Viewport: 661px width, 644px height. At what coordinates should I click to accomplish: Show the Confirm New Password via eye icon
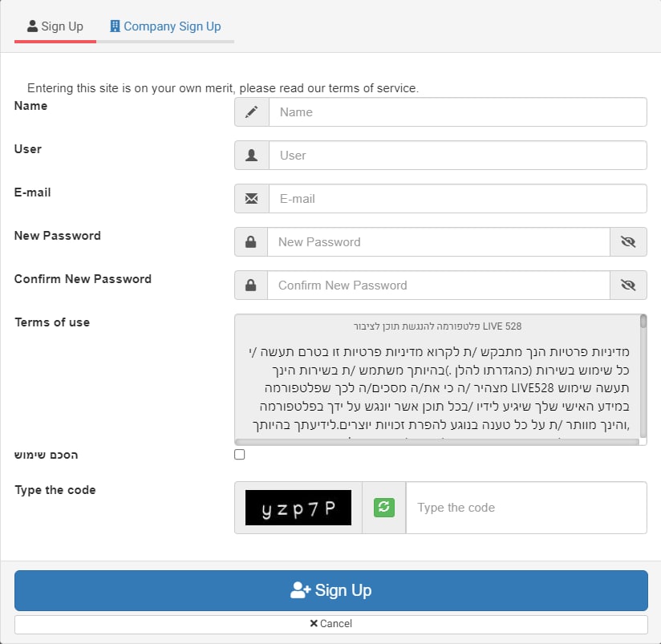628,286
